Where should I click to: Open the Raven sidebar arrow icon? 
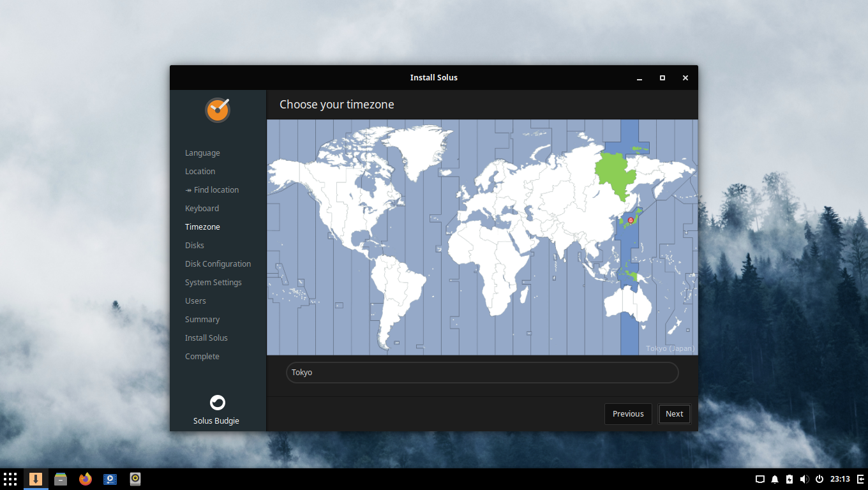[860, 479]
